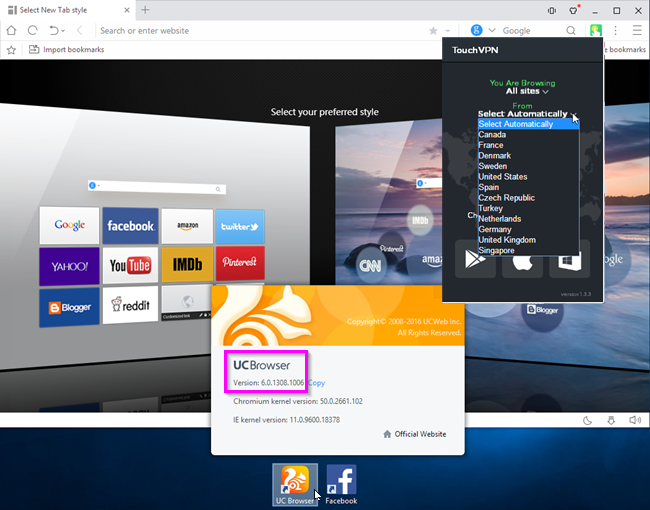The width and height of the screenshot is (650, 510).
Task: Click the Google search engine icon
Action: click(x=477, y=30)
